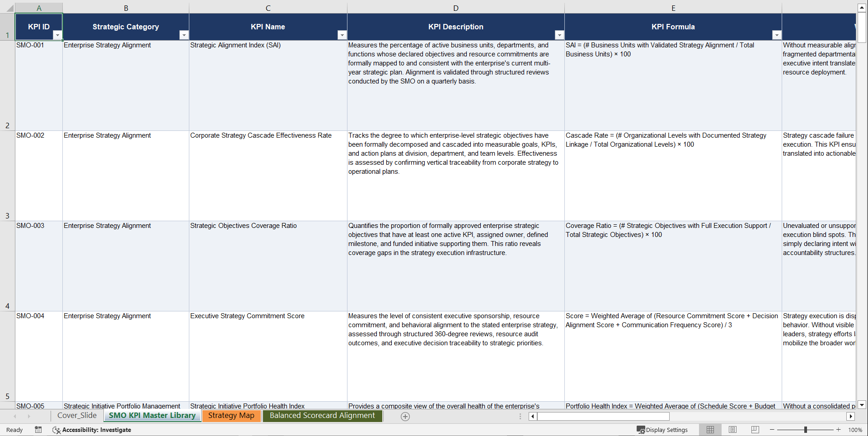
Task: Select row 3 header
Action: [7, 176]
